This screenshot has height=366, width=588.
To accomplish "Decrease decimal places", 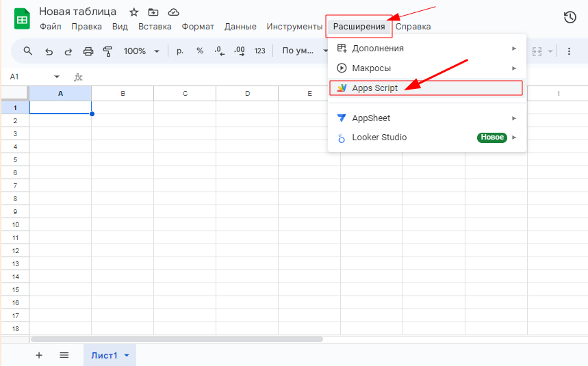I will (x=220, y=51).
